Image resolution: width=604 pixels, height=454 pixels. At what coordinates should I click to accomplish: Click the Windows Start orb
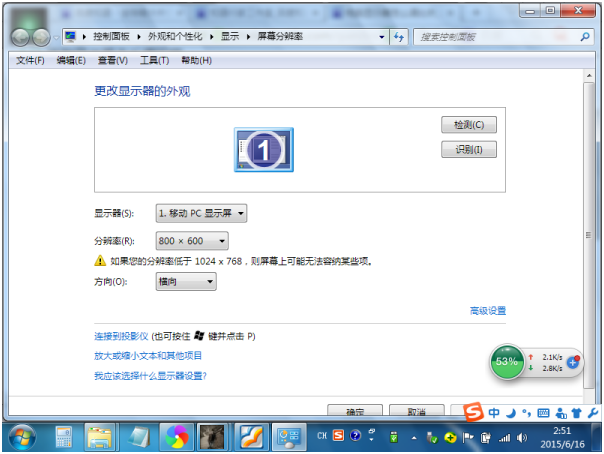[22, 437]
